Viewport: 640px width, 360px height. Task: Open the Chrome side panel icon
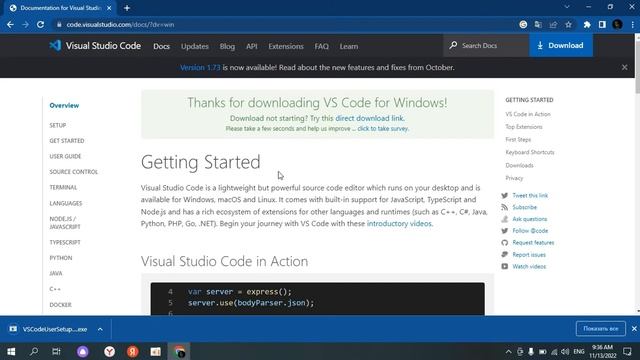[x=602, y=24]
